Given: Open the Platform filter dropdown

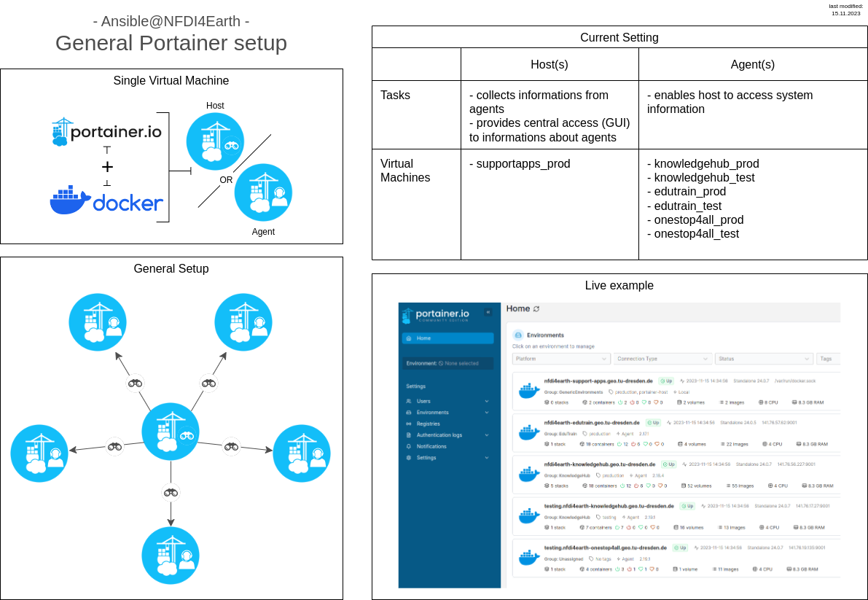Looking at the screenshot, I should coord(560,359).
